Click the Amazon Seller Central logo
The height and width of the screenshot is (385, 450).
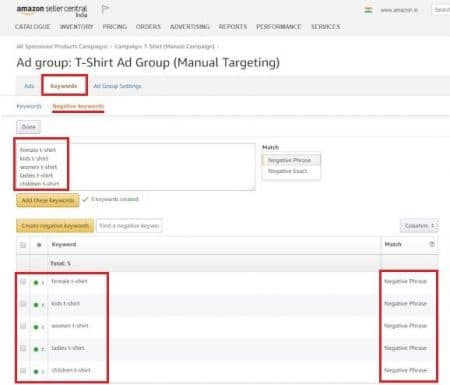pos(52,11)
